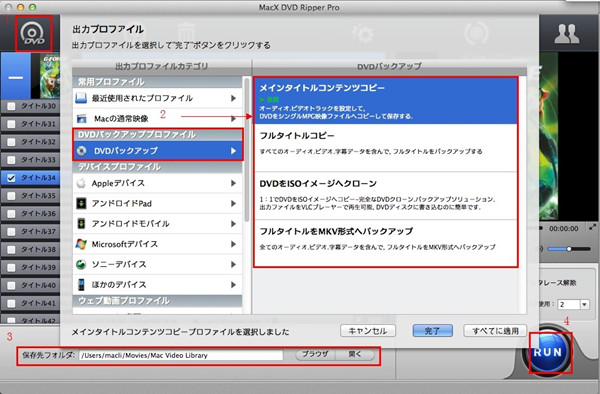
Task: Click the other devices phone icon
Action: pyautogui.click(x=81, y=284)
